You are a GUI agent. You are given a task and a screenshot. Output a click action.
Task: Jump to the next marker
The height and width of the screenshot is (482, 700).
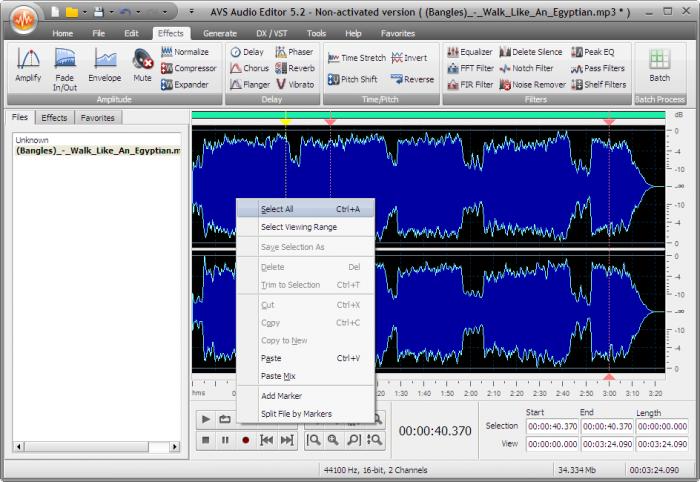[x=287, y=440]
